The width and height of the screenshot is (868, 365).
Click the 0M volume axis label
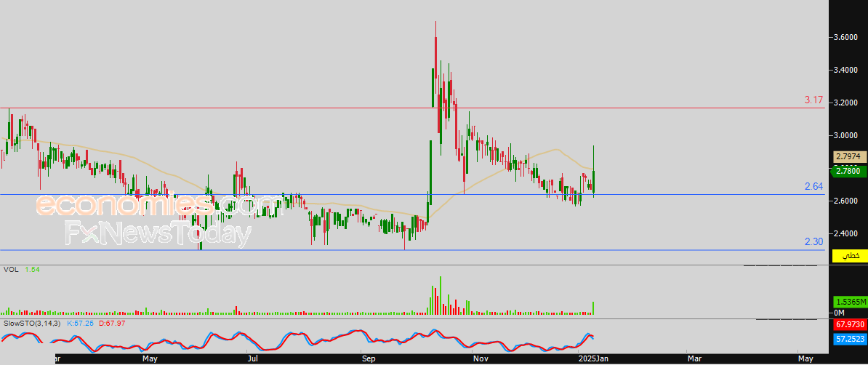tap(839, 313)
